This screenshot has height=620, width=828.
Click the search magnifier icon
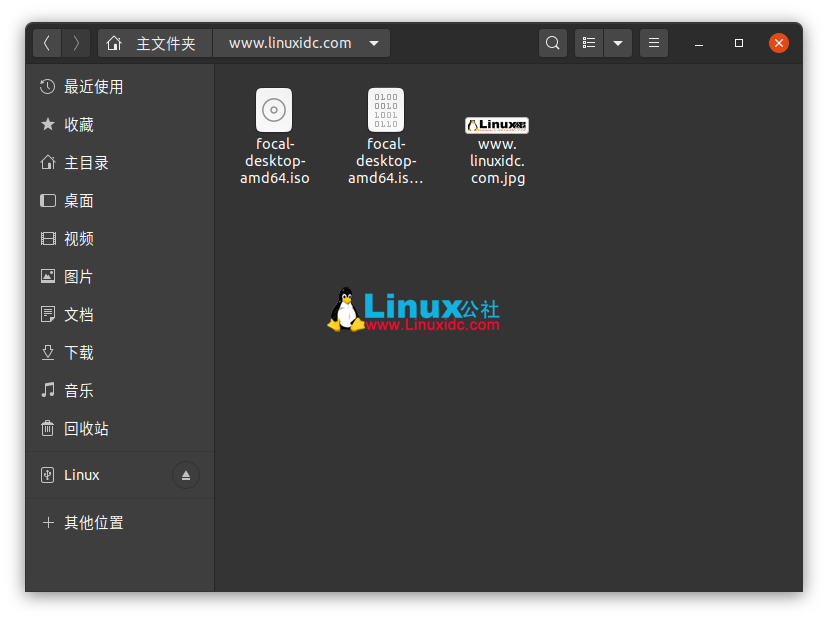tap(552, 43)
